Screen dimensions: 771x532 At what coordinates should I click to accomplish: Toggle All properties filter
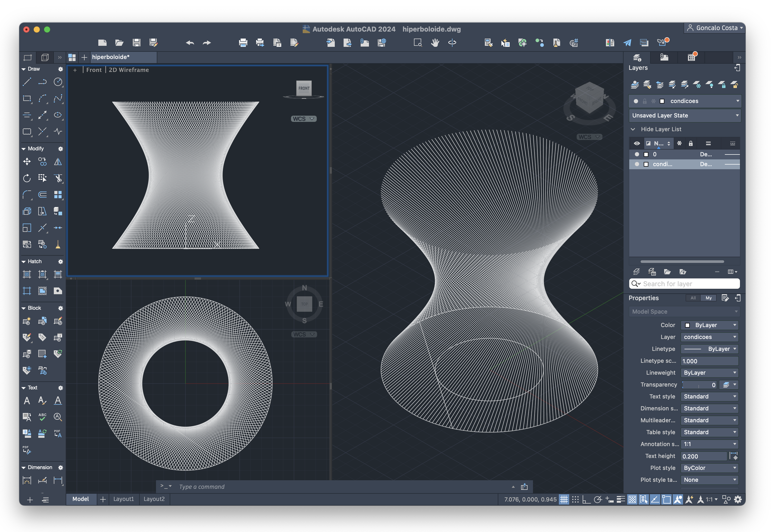point(693,298)
